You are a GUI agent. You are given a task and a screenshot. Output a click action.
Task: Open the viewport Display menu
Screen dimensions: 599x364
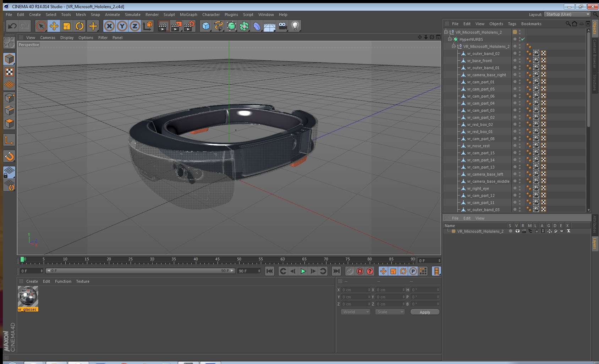coord(67,38)
